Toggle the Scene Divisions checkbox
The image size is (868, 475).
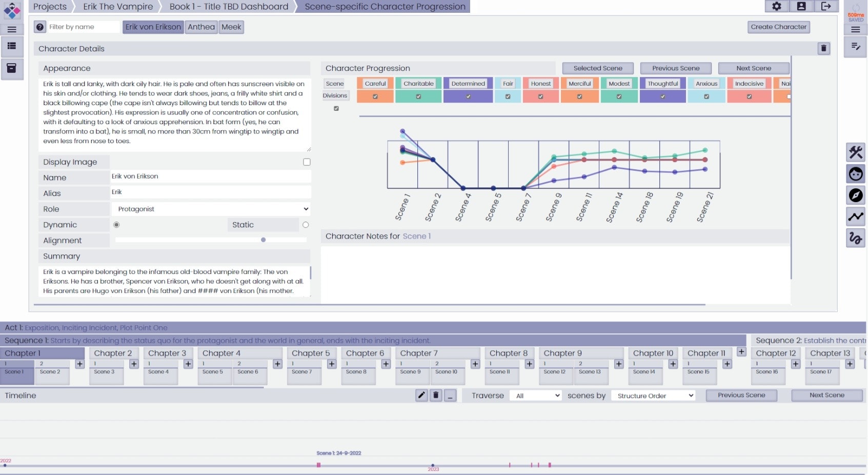[336, 109]
